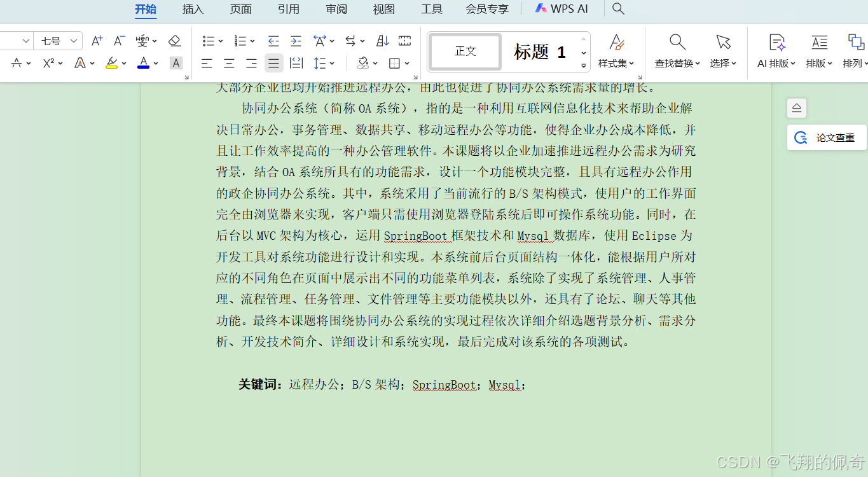Open the 插入 tab

click(x=193, y=9)
